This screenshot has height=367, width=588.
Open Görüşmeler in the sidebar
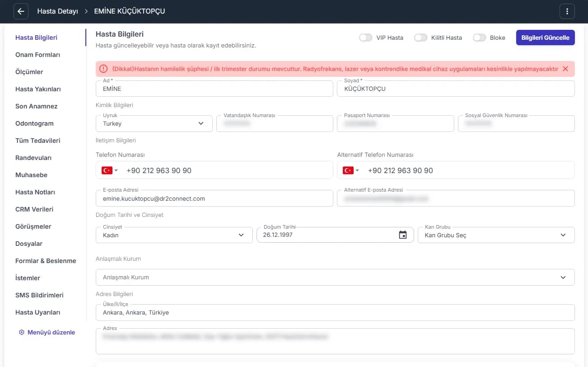[33, 226]
